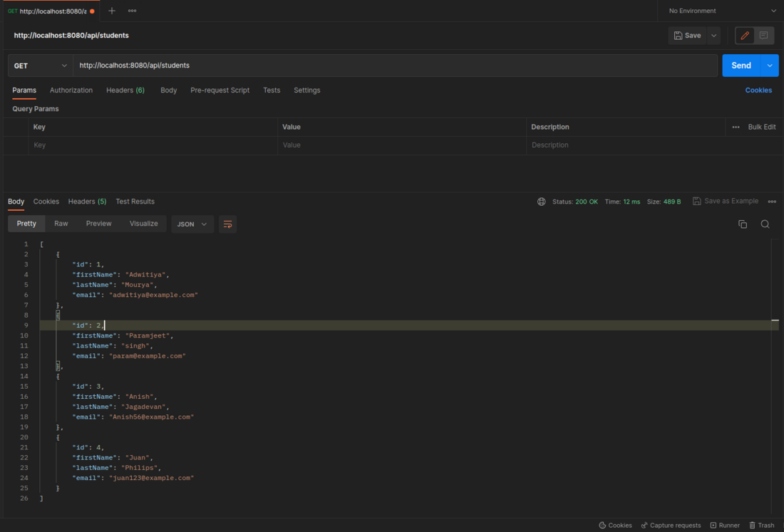Open the Collection Runner from the footer
Viewport: 784px width, 532px height.
[x=725, y=525]
